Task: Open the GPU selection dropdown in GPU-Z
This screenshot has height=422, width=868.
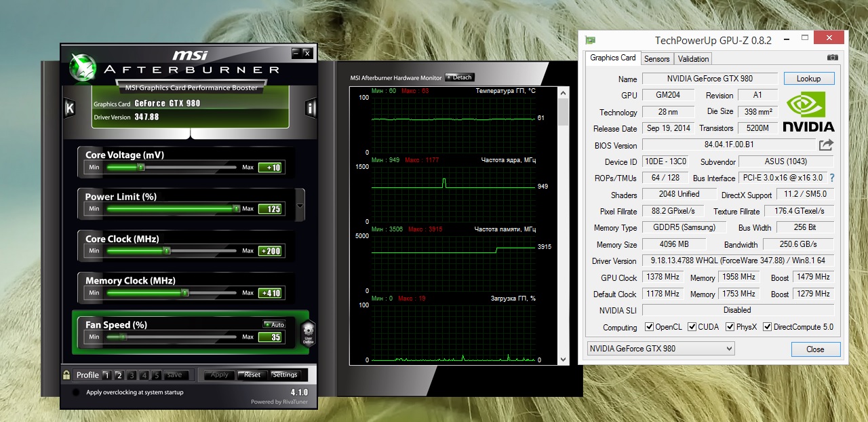Action: (660, 349)
